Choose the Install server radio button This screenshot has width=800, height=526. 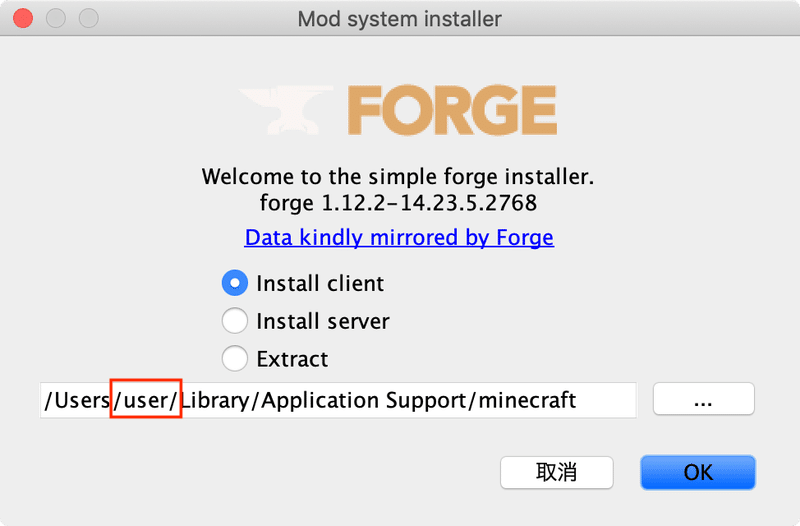234,321
